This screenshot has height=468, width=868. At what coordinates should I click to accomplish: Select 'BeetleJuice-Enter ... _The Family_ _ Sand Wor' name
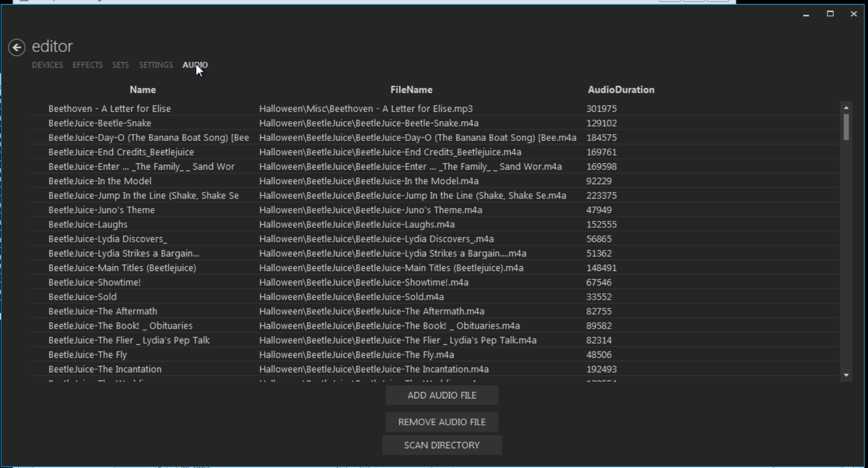point(142,167)
